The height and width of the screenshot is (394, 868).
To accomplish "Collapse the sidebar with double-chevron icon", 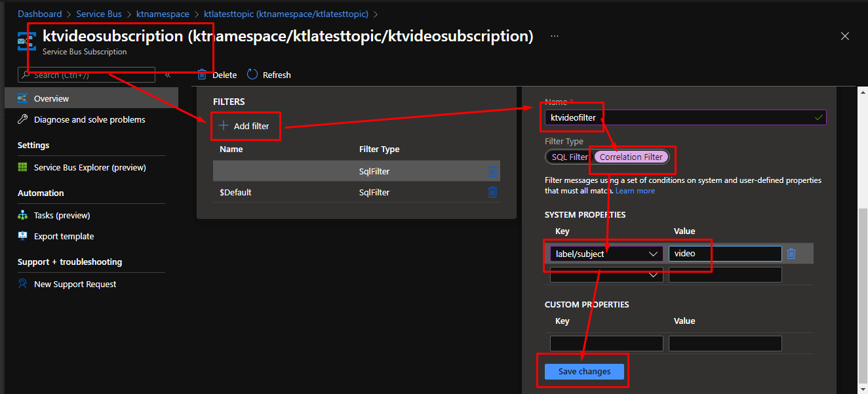I will 168,75.
